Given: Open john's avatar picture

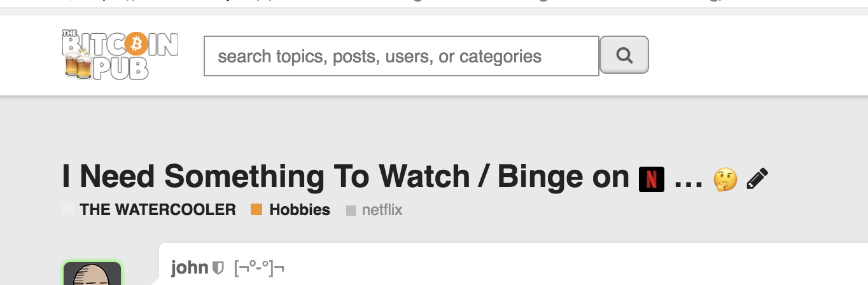Looking at the screenshot, I should point(92,275).
